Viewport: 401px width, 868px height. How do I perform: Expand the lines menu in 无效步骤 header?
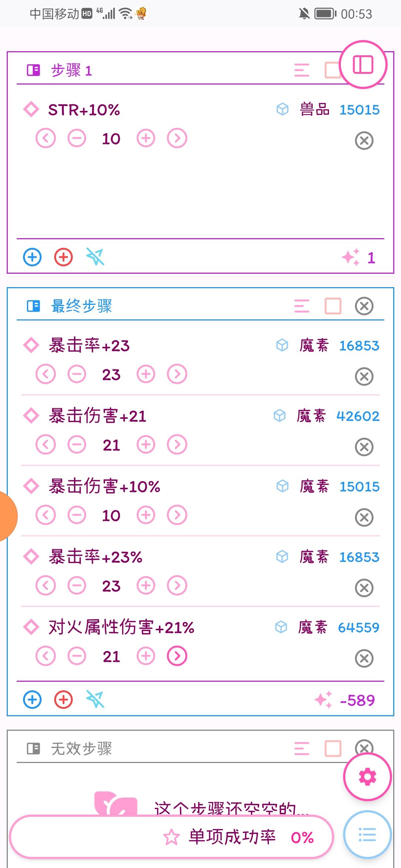click(301, 749)
